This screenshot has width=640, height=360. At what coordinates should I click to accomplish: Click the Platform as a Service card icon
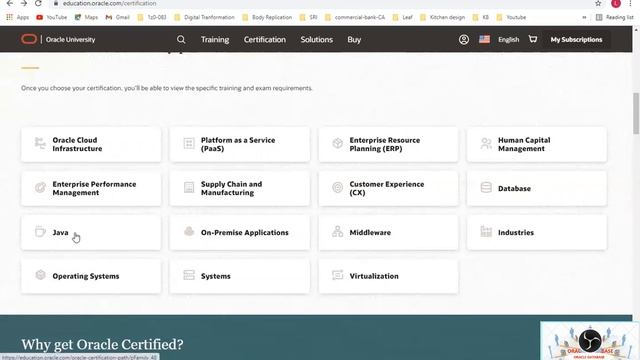coord(189,144)
